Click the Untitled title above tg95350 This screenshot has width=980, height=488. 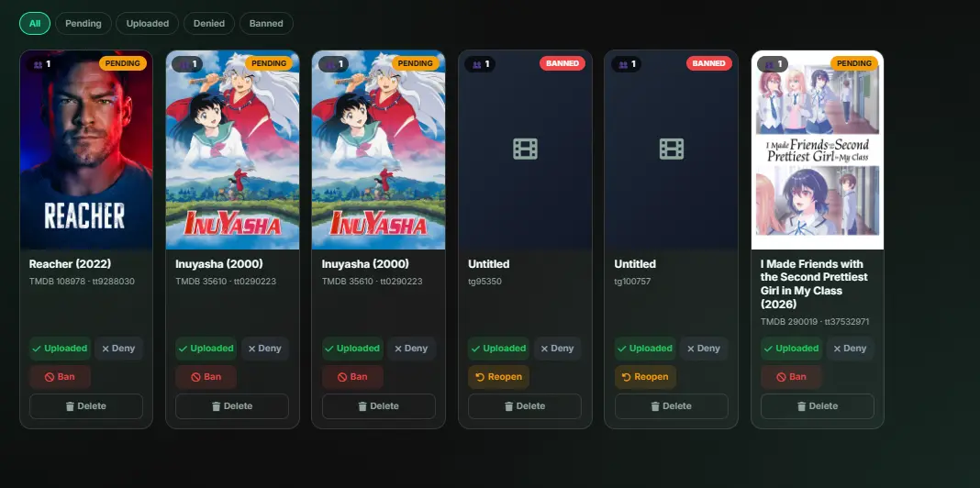pyautogui.click(x=489, y=263)
